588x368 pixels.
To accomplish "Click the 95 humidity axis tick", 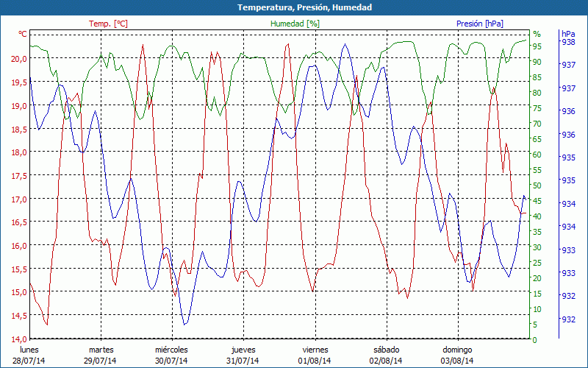I will pos(537,46).
